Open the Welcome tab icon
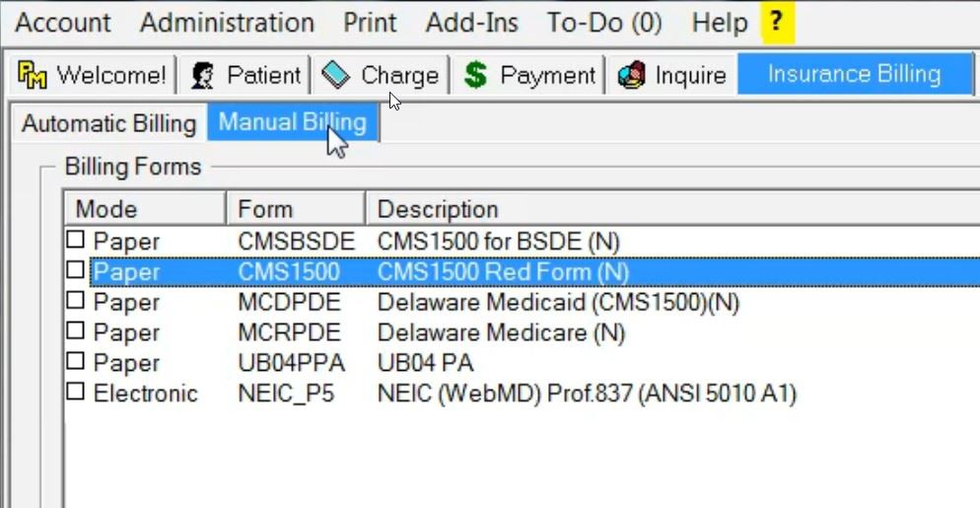The height and width of the screenshot is (508, 980). [x=34, y=75]
